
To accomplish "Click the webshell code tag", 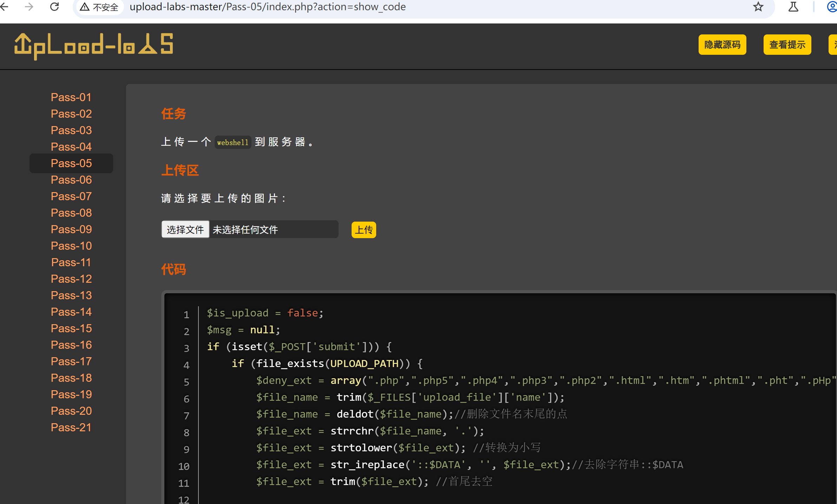I will [233, 143].
